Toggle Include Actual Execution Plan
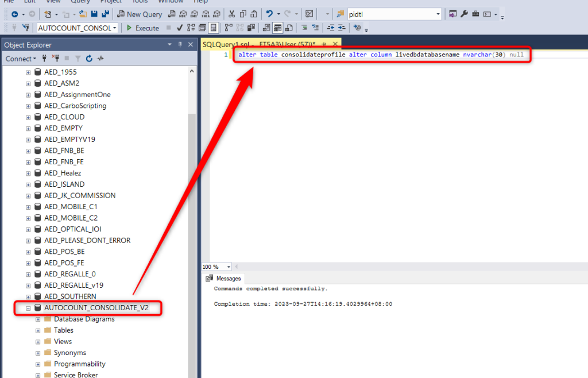 [x=229, y=28]
